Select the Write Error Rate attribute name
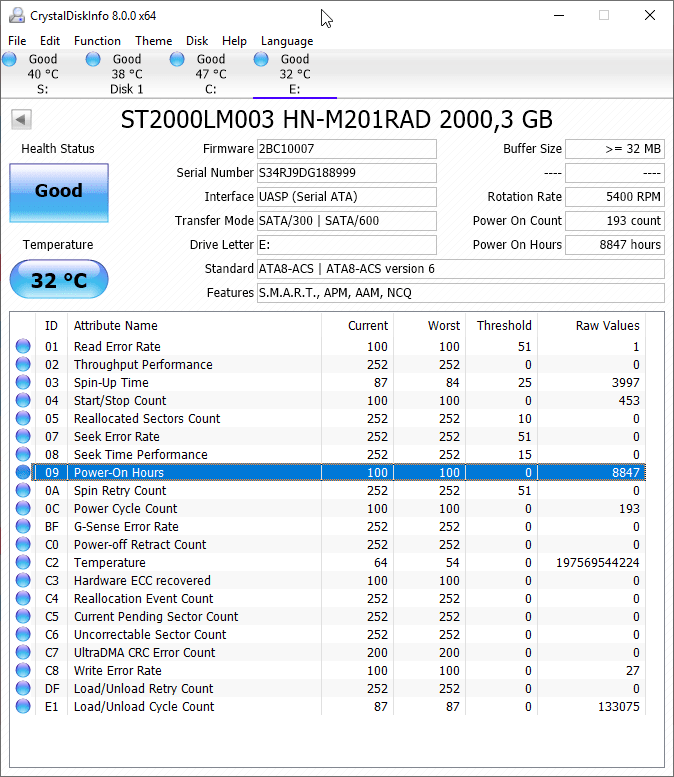 coord(117,670)
